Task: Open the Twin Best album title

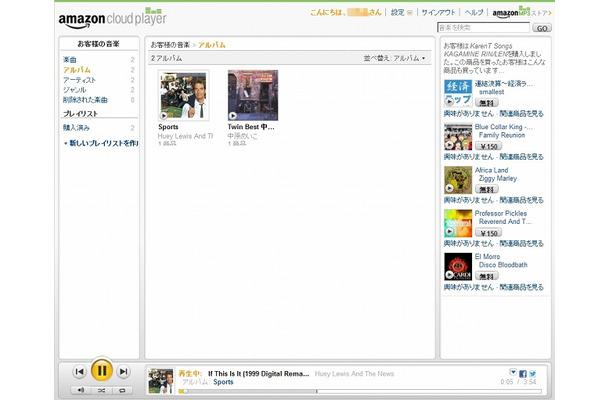Action: 251,127
